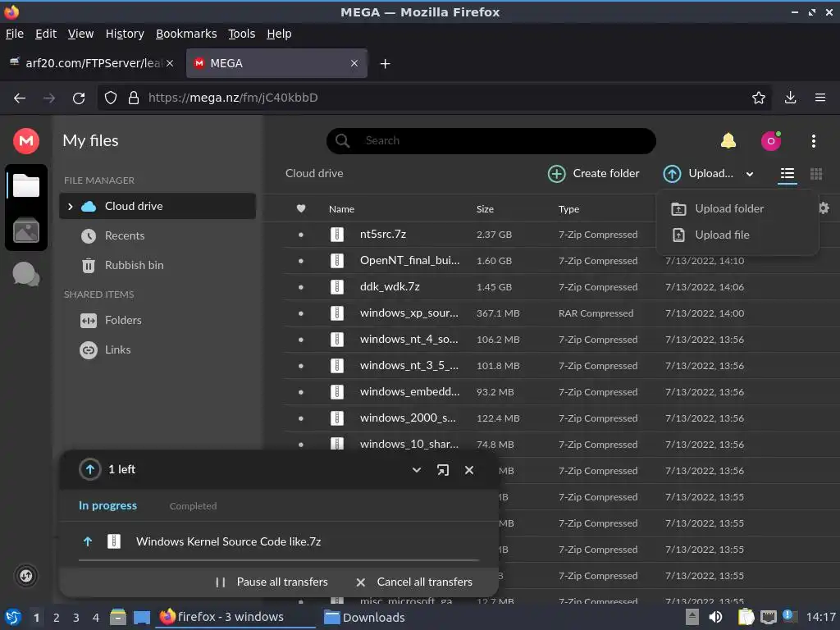Go back in Firefox history
Screen dimensions: 840x630
pos(20,98)
